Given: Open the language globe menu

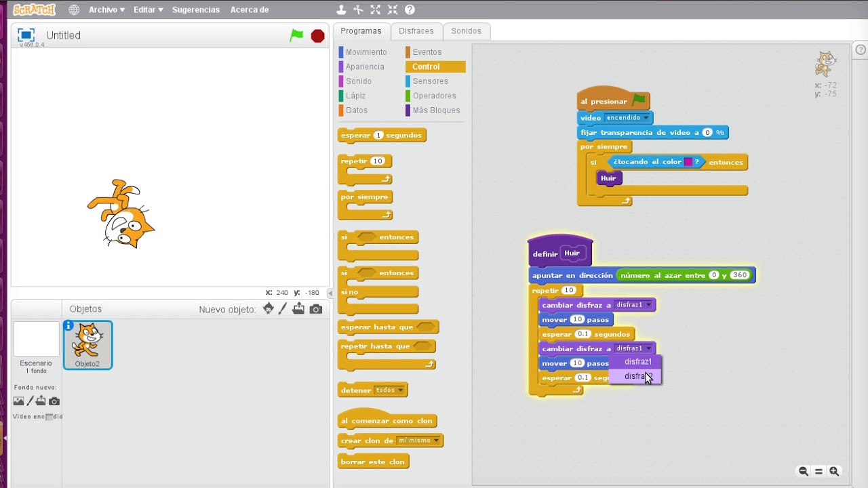Looking at the screenshot, I should pyautogui.click(x=74, y=9).
